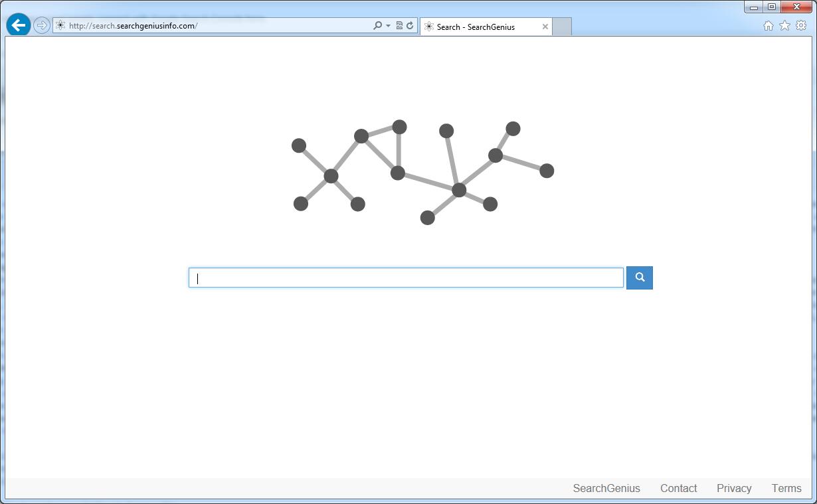Open the browser Home page icon

point(768,26)
